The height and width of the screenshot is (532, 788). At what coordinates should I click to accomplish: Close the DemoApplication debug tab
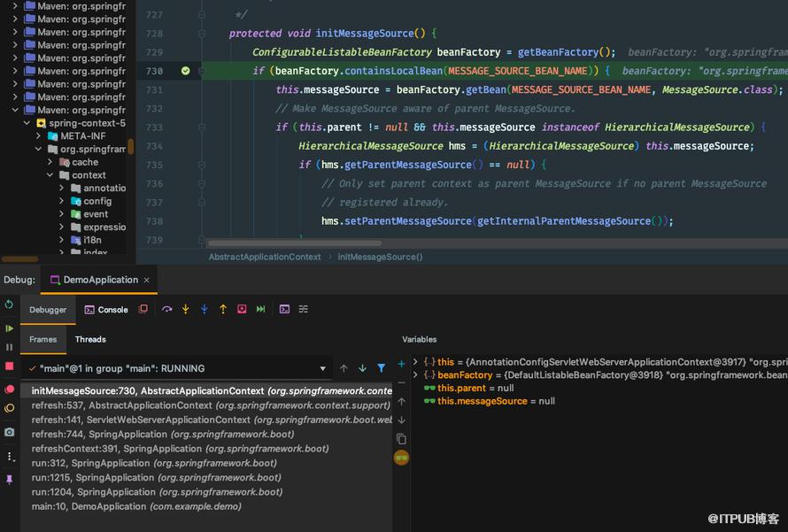pos(147,281)
